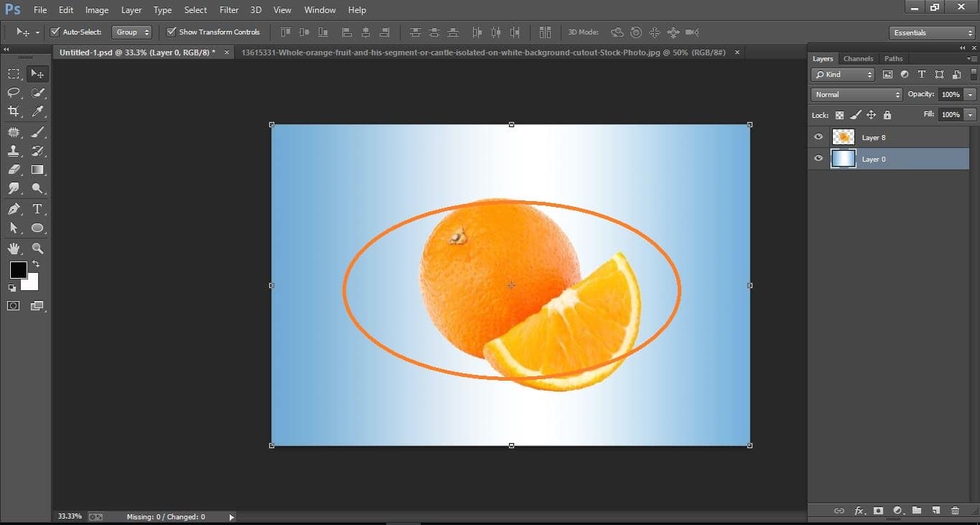980x525 pixels.
Task: Select the Crop tool
Action: (14, 111)
